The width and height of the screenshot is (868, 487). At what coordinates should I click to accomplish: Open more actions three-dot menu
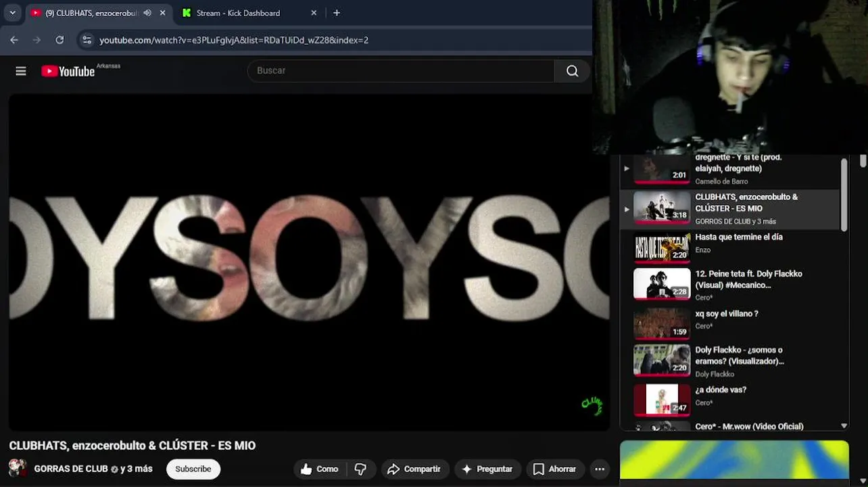click(x=600, y=469)
